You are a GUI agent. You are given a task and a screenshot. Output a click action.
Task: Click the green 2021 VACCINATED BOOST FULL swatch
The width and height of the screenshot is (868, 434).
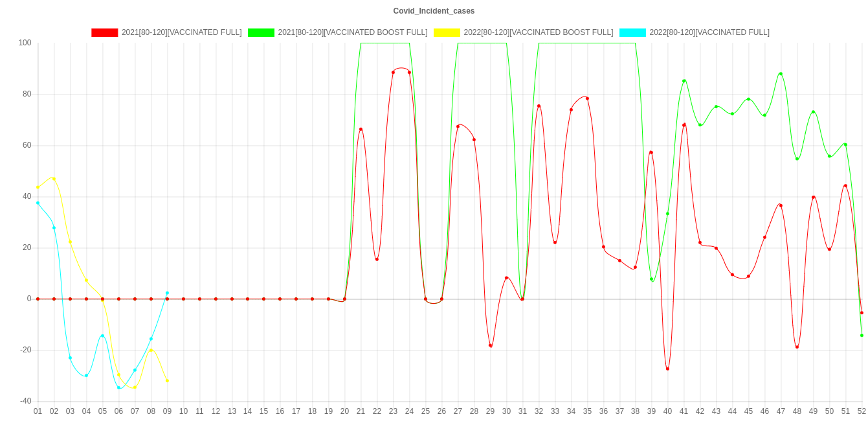[x=262, y=32]
